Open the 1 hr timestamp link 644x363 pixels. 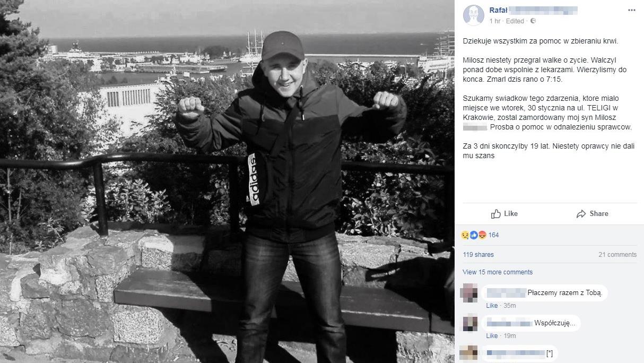(x=494, y=21)
